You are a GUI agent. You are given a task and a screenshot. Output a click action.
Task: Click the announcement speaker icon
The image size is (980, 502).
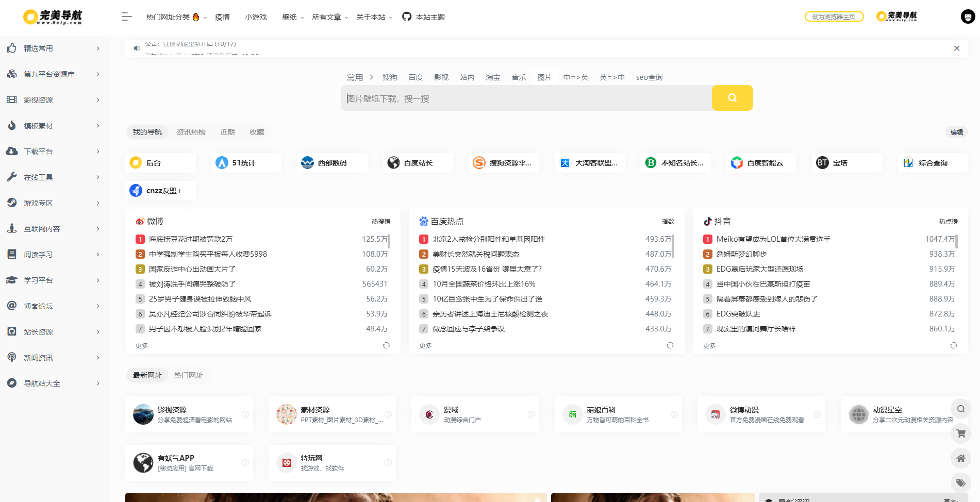tap(137, 48)
